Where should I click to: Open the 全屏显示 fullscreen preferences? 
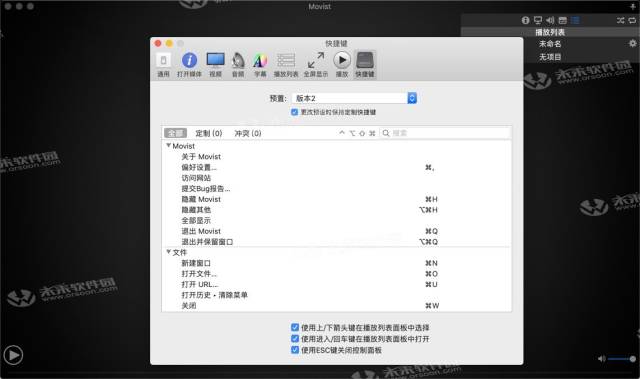(x=316, y=64)
